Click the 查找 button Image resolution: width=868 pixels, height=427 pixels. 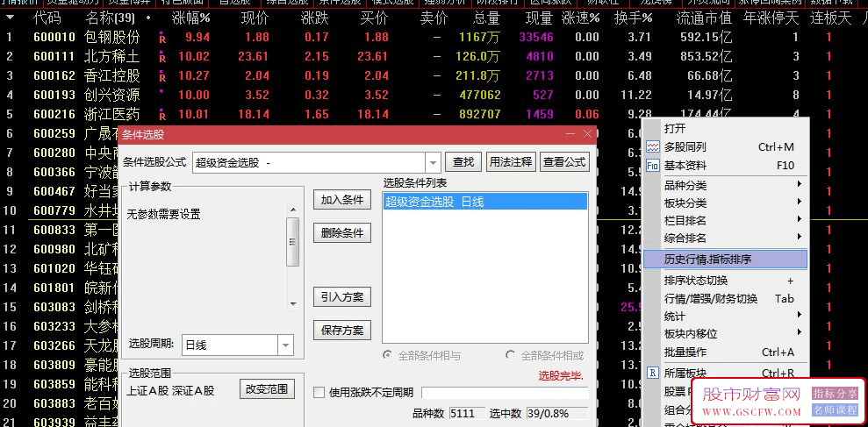tap(463, 162)
